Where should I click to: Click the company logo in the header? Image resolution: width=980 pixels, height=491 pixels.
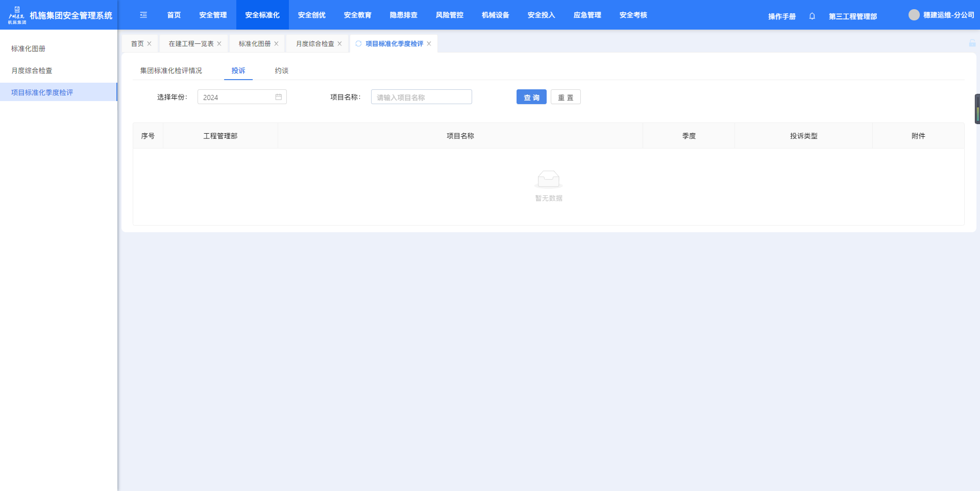[x=17, y=15]
